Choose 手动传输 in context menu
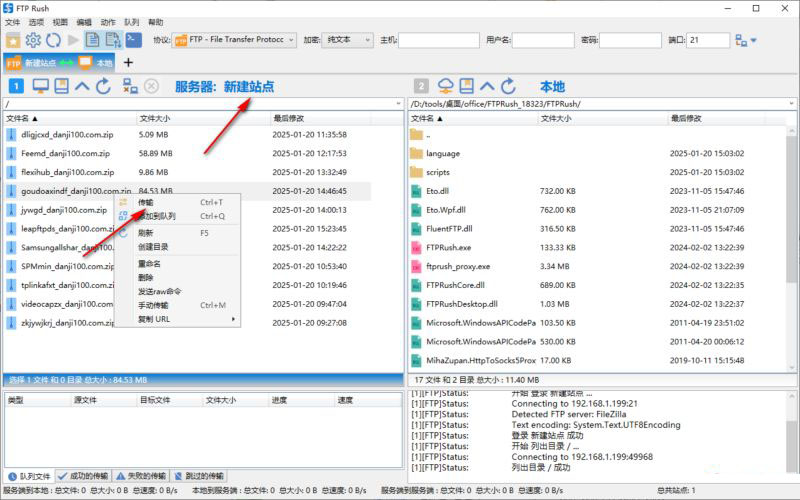The image size is (800, 500). point(178,305)
